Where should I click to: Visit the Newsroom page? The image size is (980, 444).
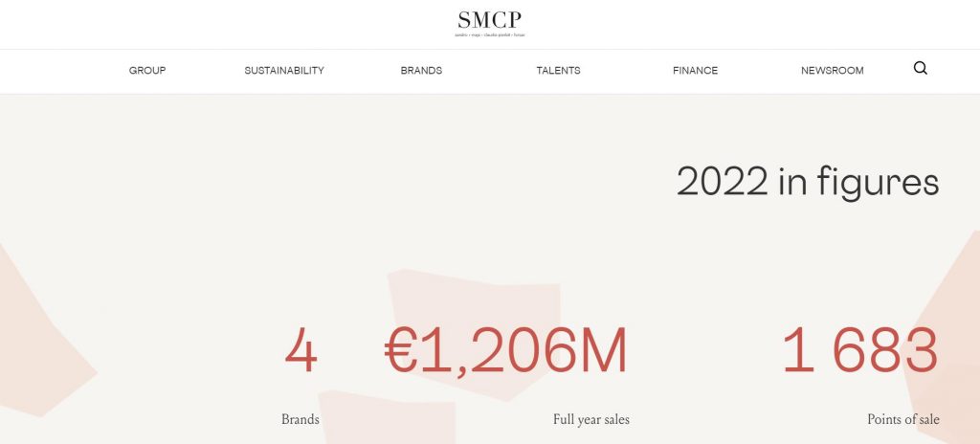pyautogui.click(x=832, y=71)
